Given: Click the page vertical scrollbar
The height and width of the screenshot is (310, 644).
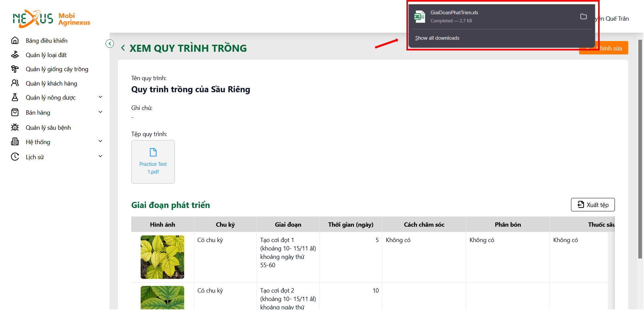Looking at the screenshot, I should 640,149.
